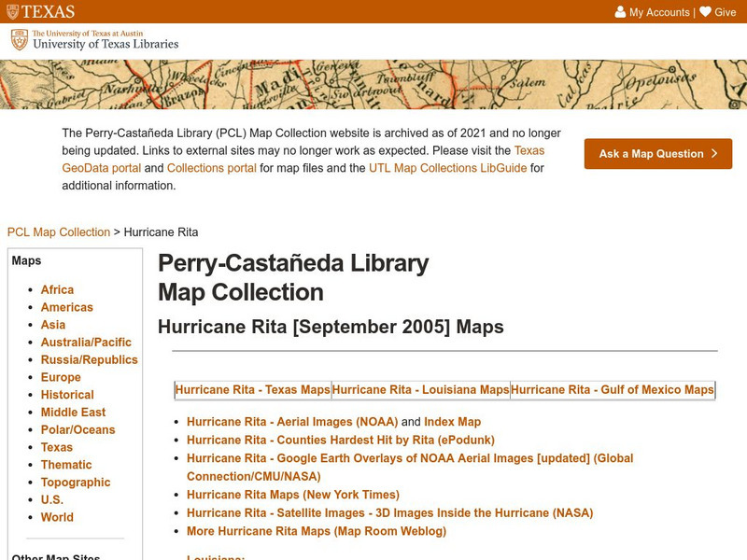Open Hurricane Rita - Texas Maps

pos(252,391)
